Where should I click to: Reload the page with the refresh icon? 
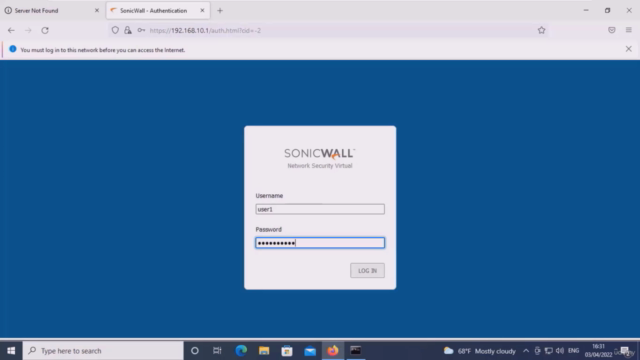pos(45,30)
